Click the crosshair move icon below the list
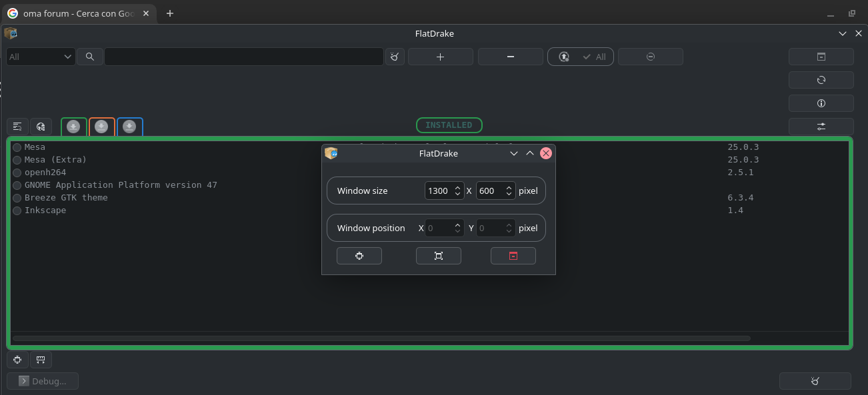The width and height of the screenshot is (868, 395). pyautogui.click(x=17, y=360)
